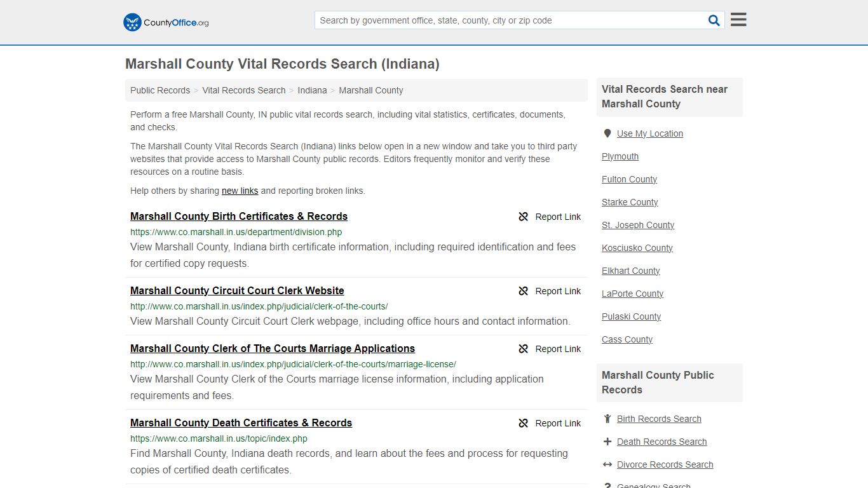
Task: Click the division.php URL text
Action: click(236, 232)
